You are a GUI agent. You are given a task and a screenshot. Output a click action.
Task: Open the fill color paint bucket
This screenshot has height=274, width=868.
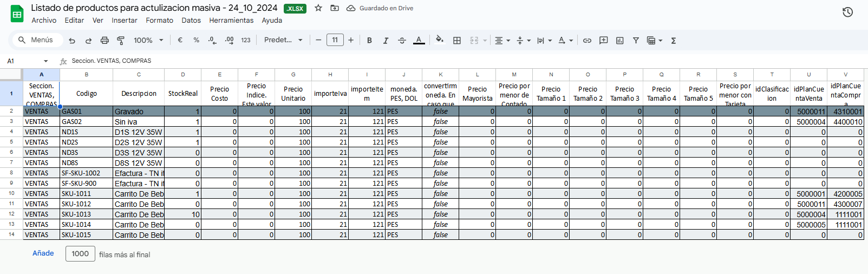tap(440, 40)
